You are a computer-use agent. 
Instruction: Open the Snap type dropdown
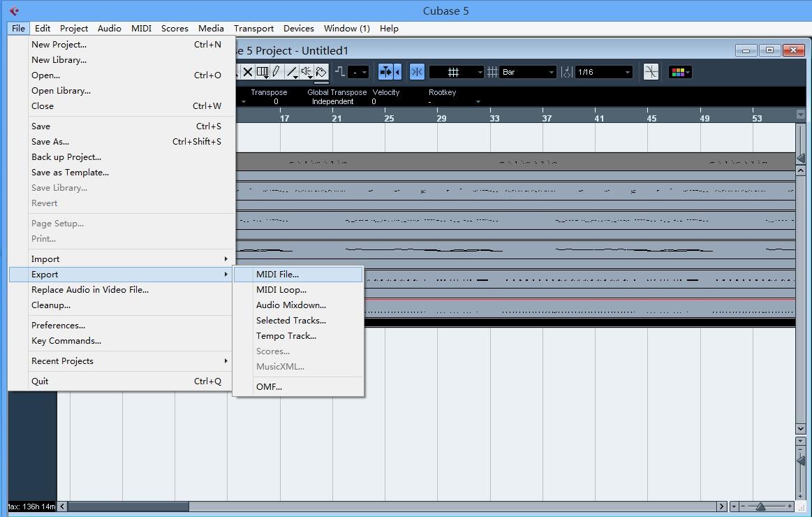click(x=456, y=72)
